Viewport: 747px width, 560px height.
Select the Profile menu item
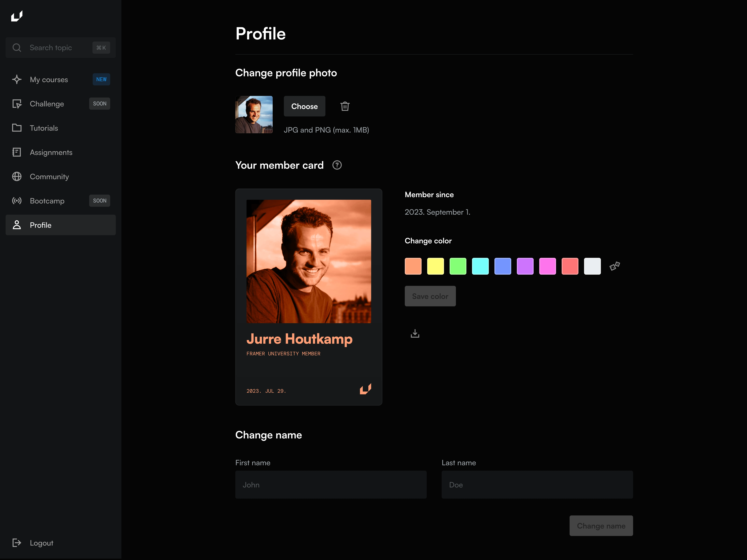point(61,225)
